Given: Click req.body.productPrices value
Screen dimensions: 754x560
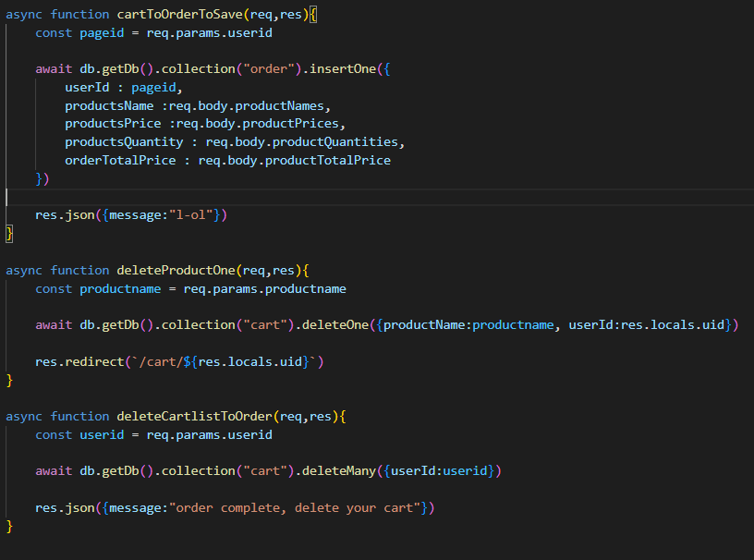Looking at the screenshot, I should tap(257, 124).
